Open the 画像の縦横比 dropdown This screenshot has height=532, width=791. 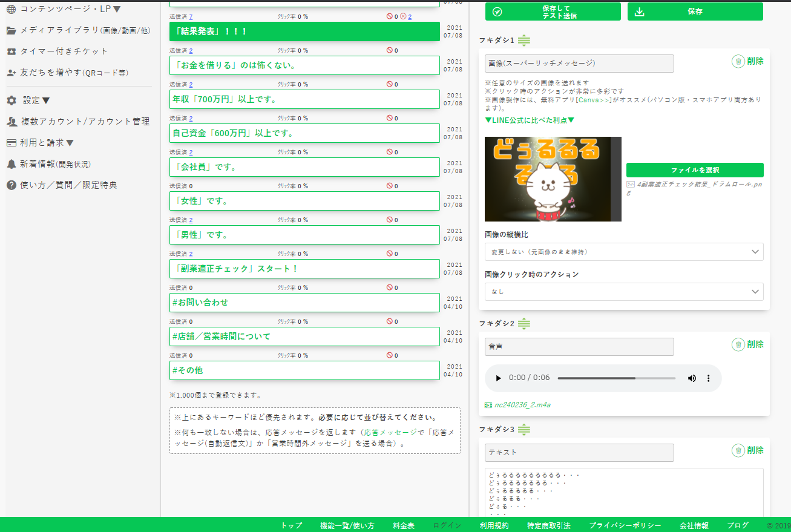624,252
